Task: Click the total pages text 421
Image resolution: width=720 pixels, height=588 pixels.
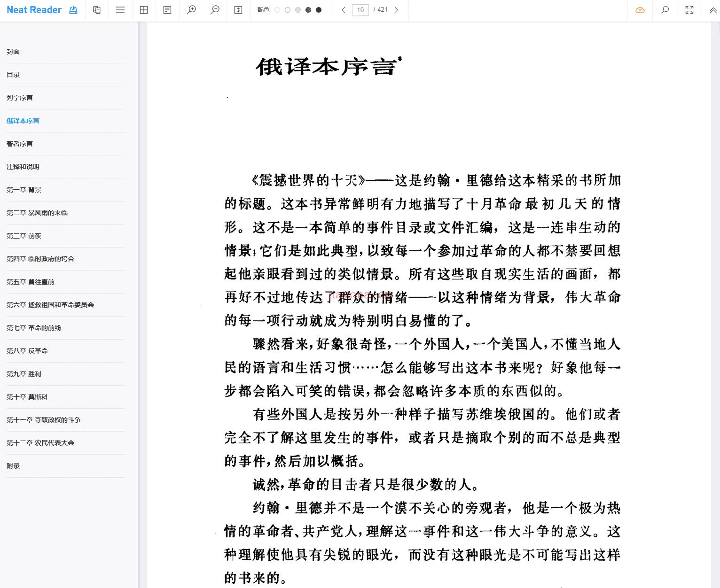Action: [x=381, y=10]
